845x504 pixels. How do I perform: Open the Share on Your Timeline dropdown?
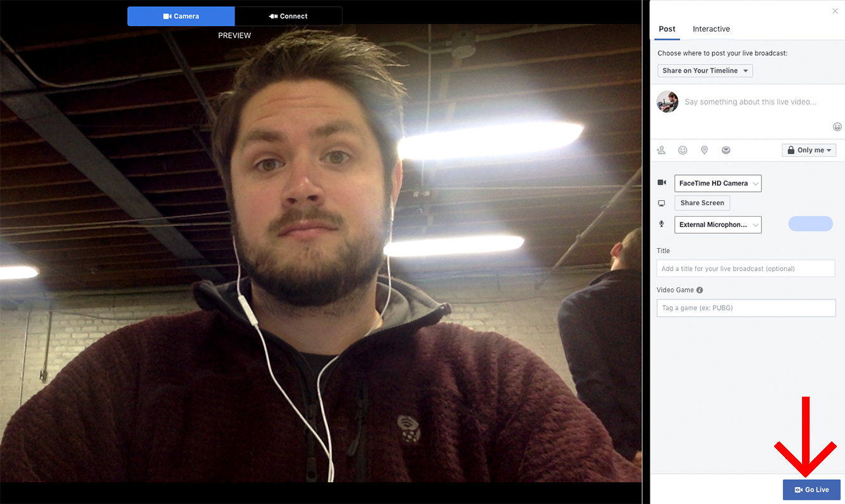coord(705,71)
